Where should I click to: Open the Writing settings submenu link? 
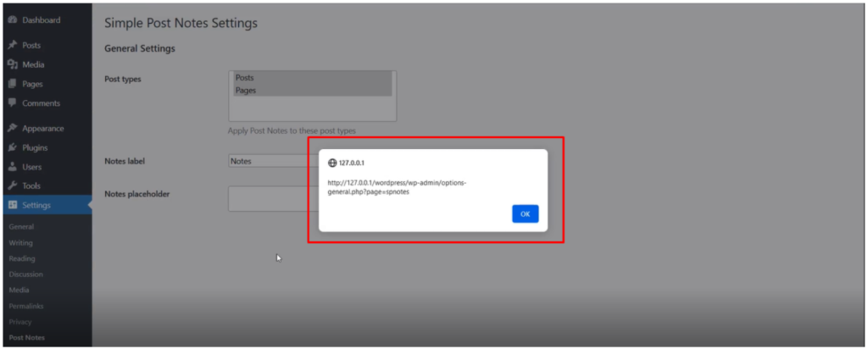point(21,243)
